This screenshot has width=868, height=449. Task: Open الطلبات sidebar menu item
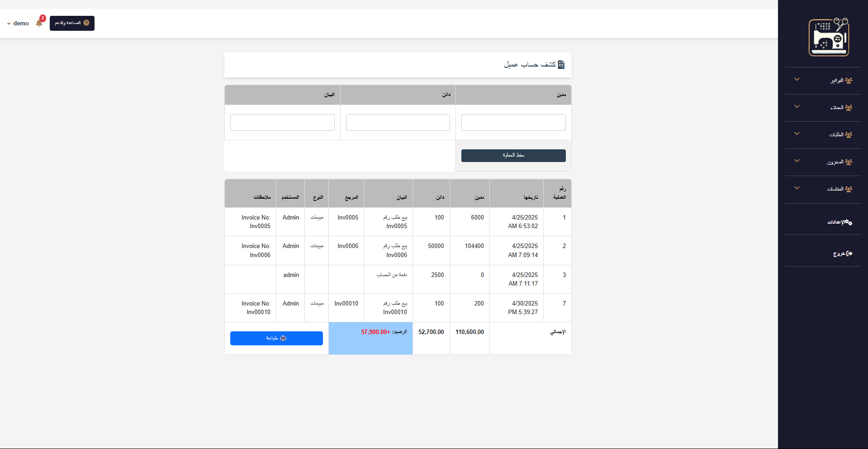click(823, 135)
